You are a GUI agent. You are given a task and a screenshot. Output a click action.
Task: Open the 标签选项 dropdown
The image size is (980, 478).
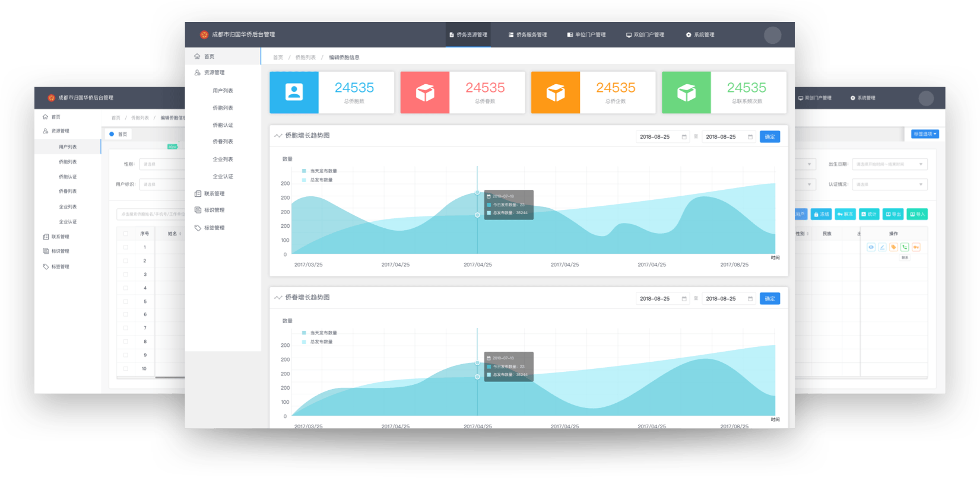pyautogui.click(x=925, y=134)
